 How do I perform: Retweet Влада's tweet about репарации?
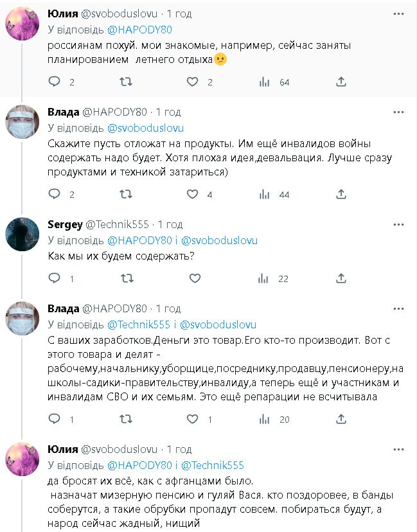127,419
